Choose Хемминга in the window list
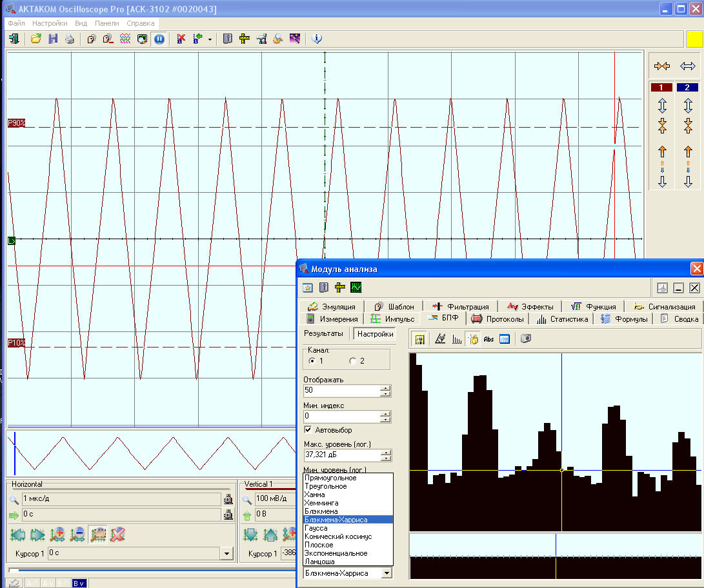This screenshot has width=704, height=588. [321, 503]
